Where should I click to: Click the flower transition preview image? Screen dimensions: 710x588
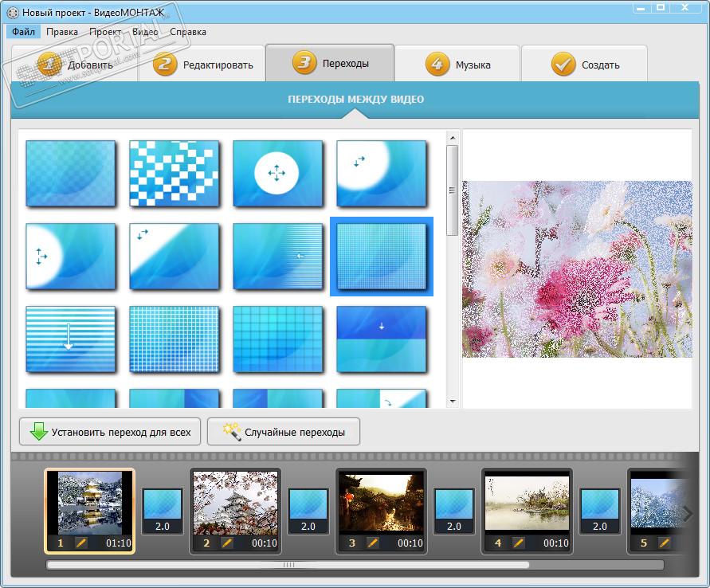[577, 269]
